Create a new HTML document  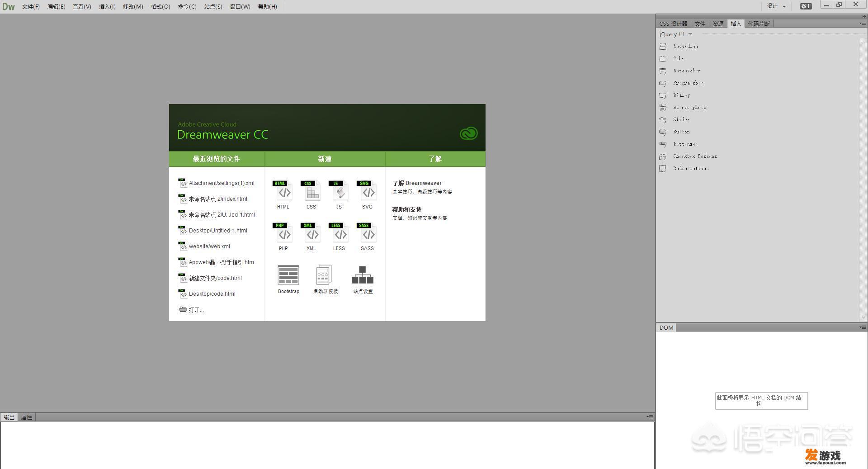(283, 195)
